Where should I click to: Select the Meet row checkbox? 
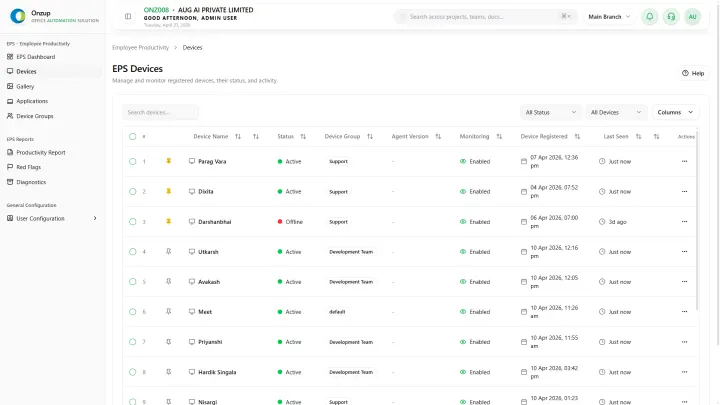pyautogui.click(x=133, y=312)
